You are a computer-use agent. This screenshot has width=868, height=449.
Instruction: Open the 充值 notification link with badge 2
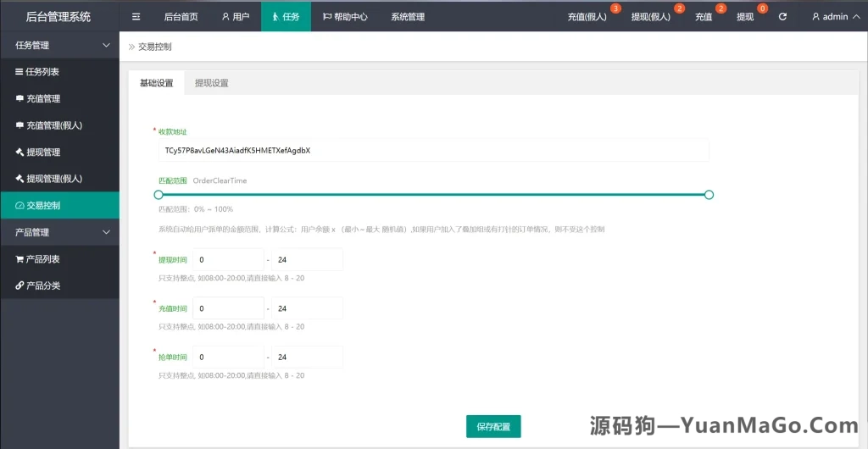click(x=704, y=17)
